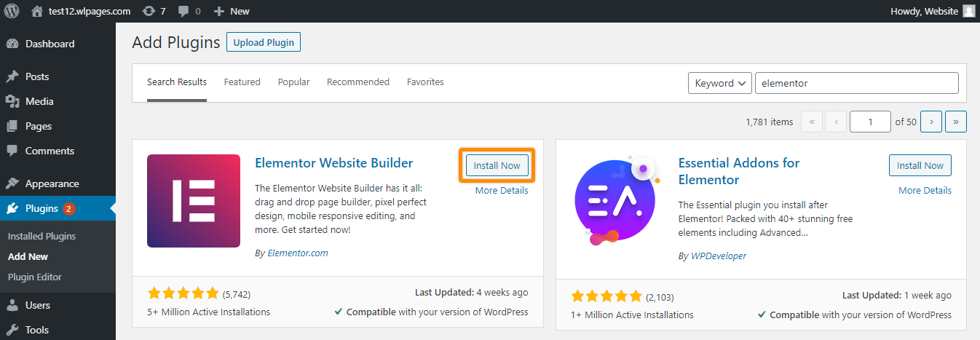
Task: Jump to the last page of results
Action: coord(956,122)
